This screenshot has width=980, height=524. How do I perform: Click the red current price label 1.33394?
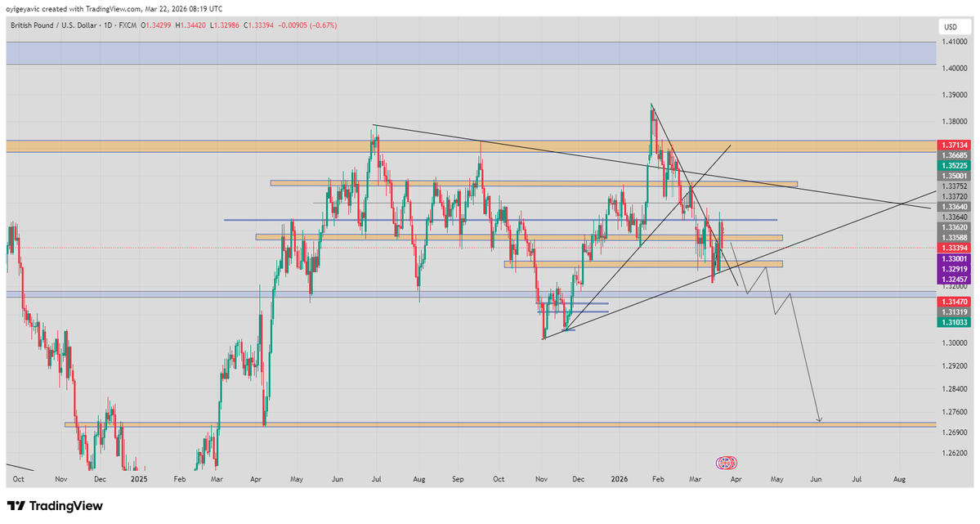pyautogui.click(x=954, y=249)
